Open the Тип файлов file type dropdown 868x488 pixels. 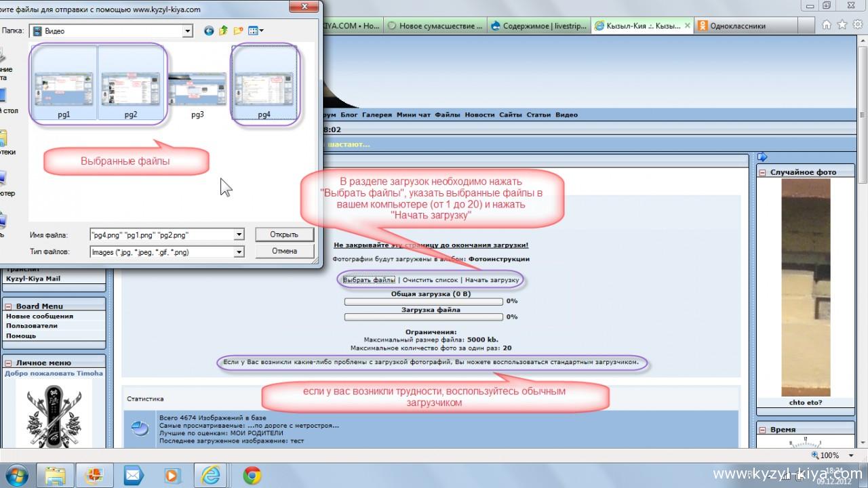(x=239, y=251)
